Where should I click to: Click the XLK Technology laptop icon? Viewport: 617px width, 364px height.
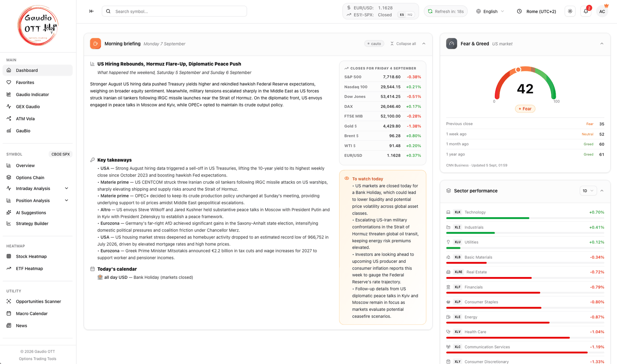(x=448, y=212)
